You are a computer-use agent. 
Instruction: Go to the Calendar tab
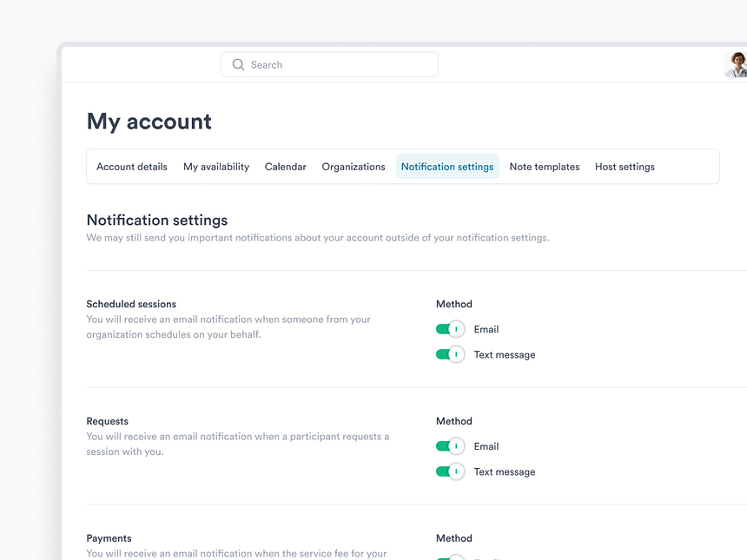click(286, 167)
